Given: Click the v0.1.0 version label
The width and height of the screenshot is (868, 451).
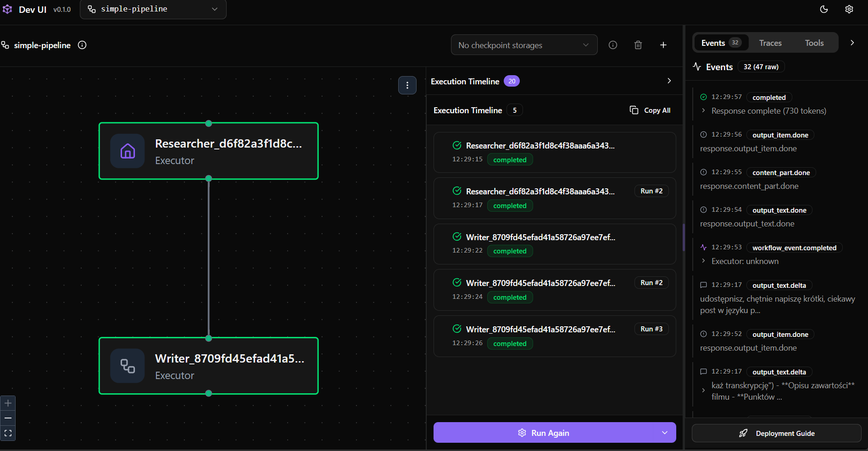Looking at the screenshot, I should click(x=62, y=10).
